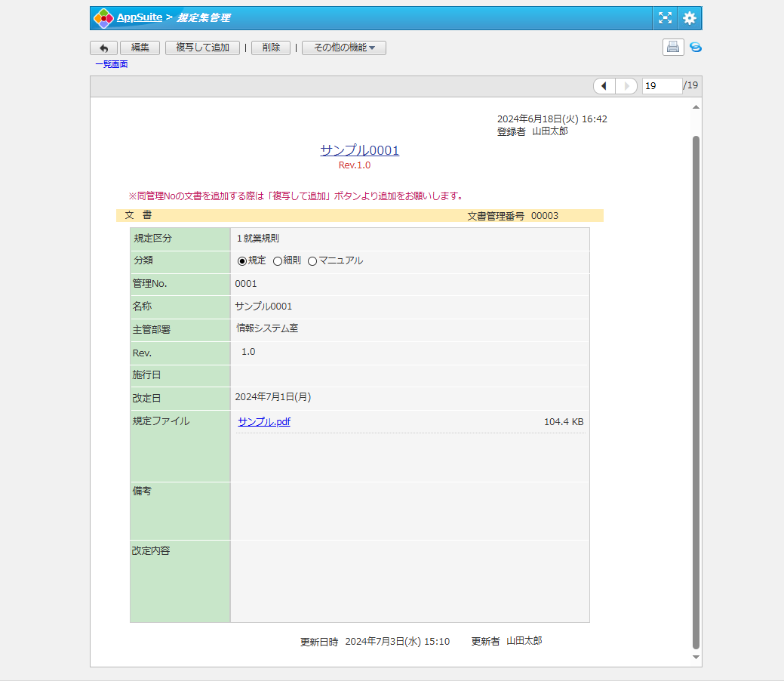Viewport: 784px width, 681px height.
Task: Toggle fullscreen view icon in header
Action: 665,18
